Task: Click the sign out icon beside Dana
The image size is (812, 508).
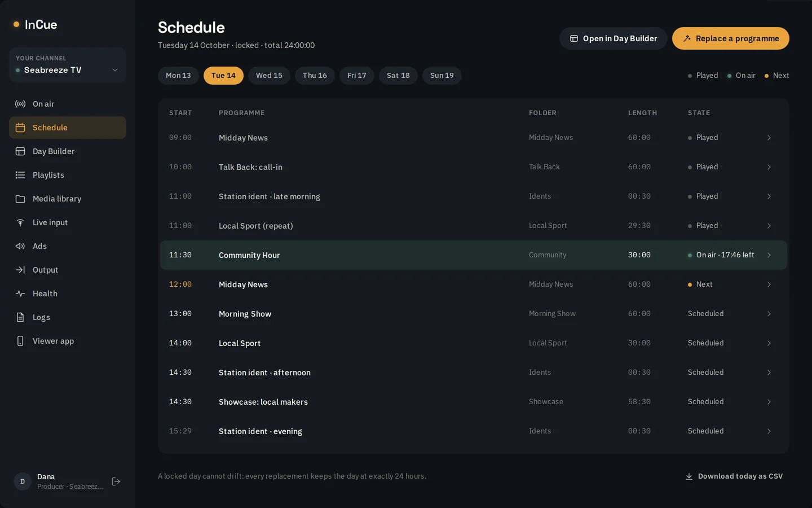Action: pyautogui.click(x=116, y=481)
